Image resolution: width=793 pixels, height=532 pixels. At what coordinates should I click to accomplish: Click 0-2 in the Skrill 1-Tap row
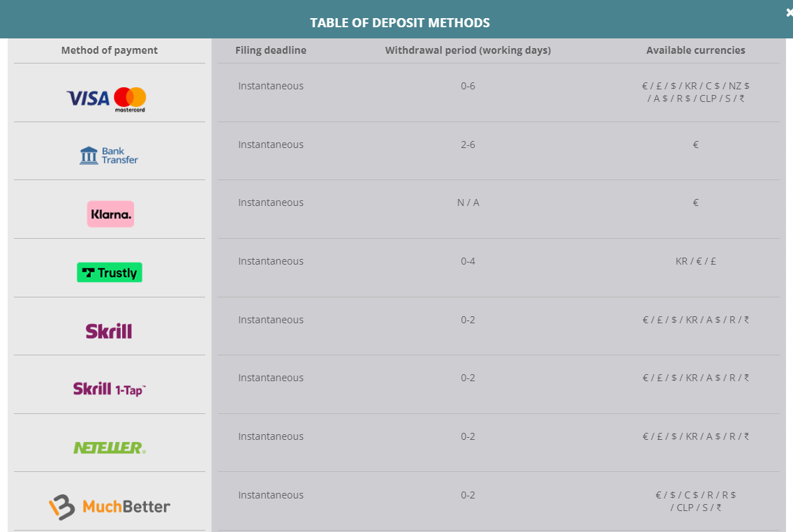(x=468, y=378)
